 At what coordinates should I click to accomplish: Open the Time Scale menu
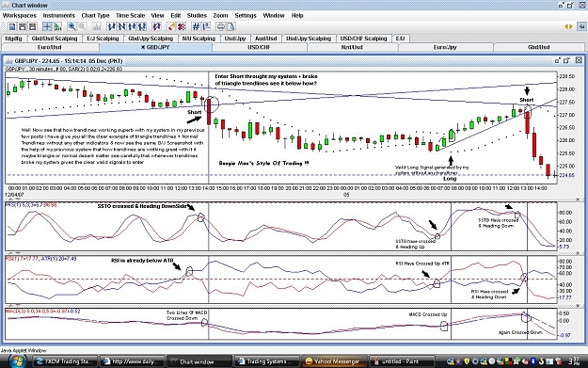[x=130, y=15]
